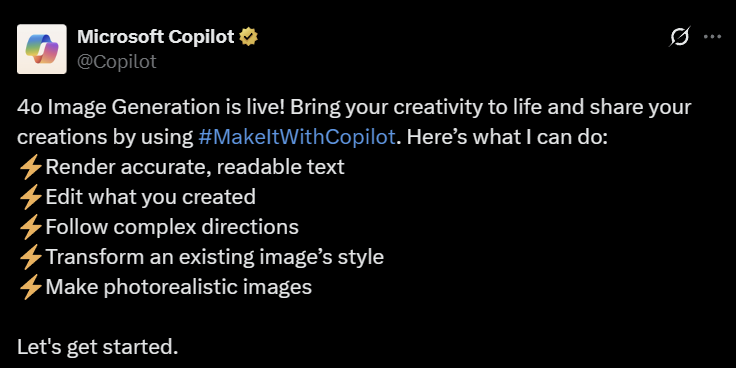Click the 'Make photorealistic images' line

[x=178, y=288]
